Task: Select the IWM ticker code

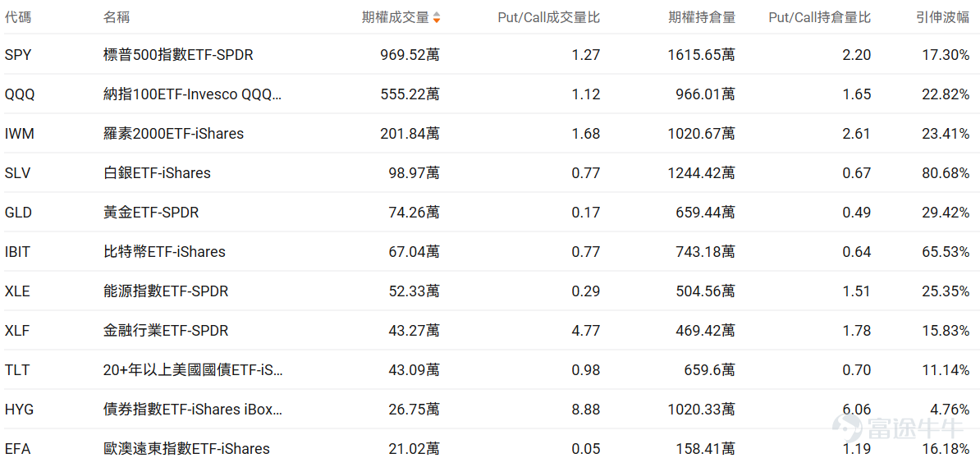Action: pos(19,134)
